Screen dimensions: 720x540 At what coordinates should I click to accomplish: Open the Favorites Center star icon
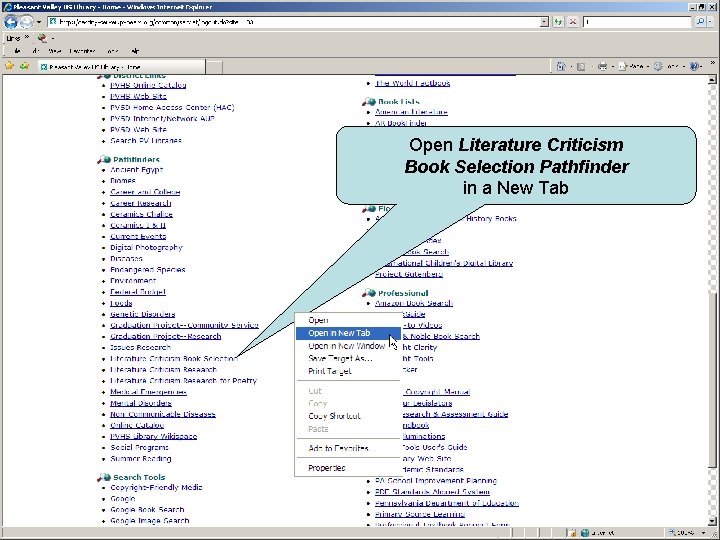[x=9, y=66]
